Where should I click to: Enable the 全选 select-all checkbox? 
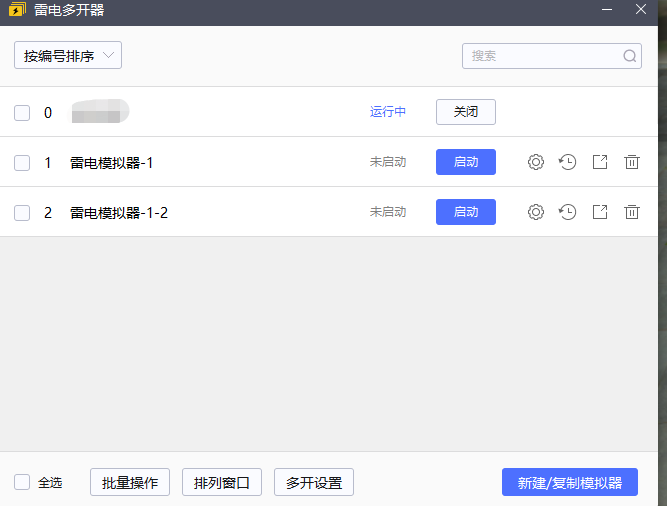[x=22, y=483]
